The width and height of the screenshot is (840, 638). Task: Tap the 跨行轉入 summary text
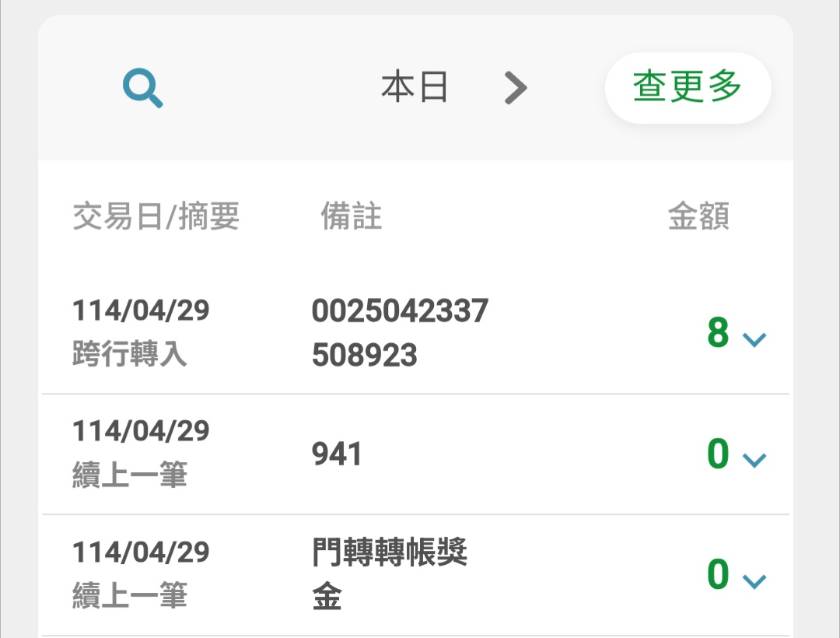click(x=130, y=356)
